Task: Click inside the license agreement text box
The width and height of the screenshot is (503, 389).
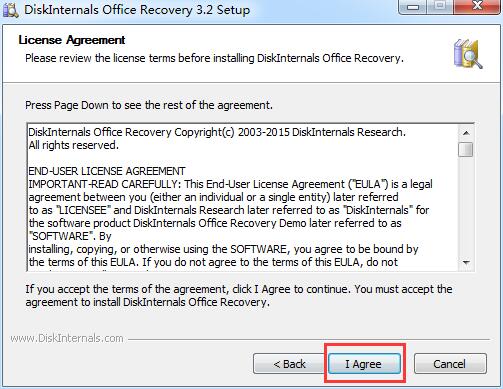Action: [x=243, y=197]
